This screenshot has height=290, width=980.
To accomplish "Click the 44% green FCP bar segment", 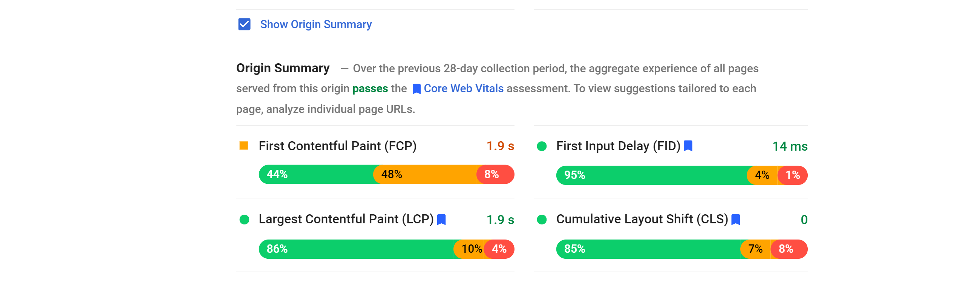I will tap(316, 174).
